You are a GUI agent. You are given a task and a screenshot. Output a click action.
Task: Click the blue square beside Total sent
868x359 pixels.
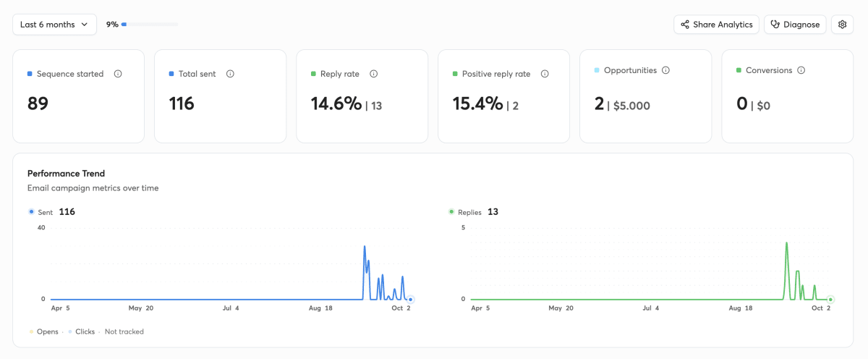point(171,74)
